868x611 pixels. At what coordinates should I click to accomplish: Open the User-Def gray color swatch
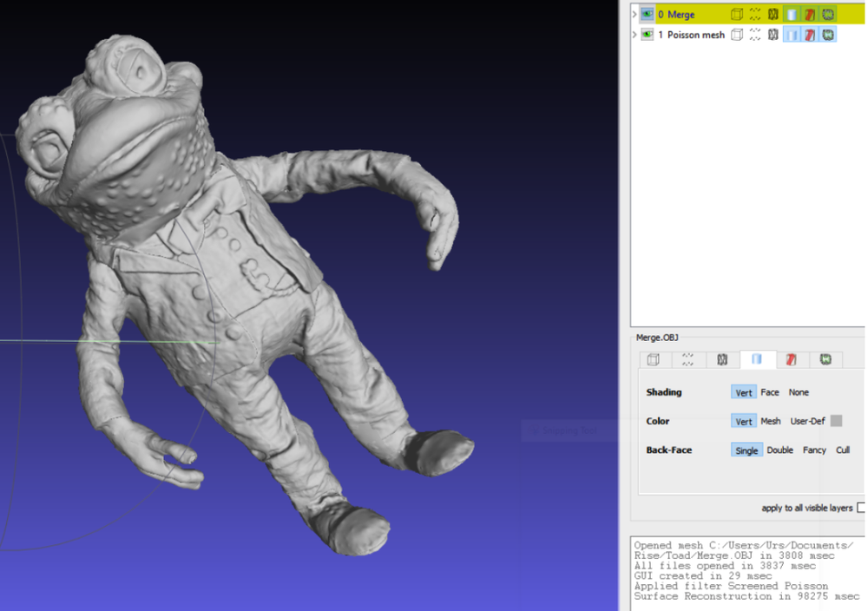837,421
